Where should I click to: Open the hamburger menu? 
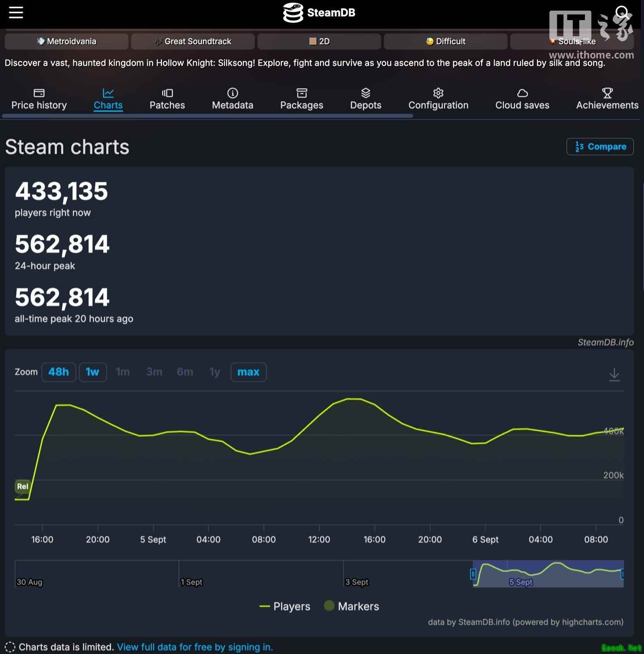pyautogui.click(x=16, y=13)
